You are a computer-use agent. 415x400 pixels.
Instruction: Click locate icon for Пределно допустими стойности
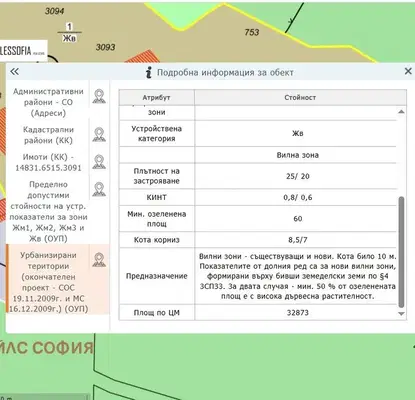coord(99,189)
